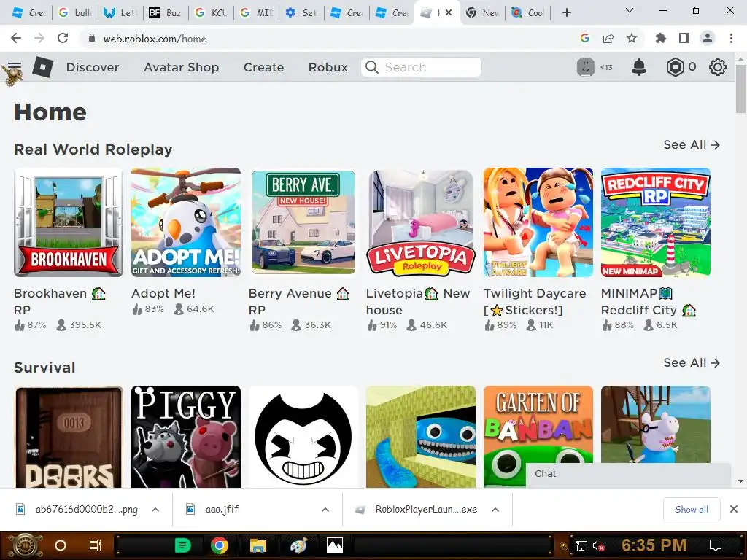Open the Cortana circle on taskbar
Screen dimensions: 747x560
(61, 545)
